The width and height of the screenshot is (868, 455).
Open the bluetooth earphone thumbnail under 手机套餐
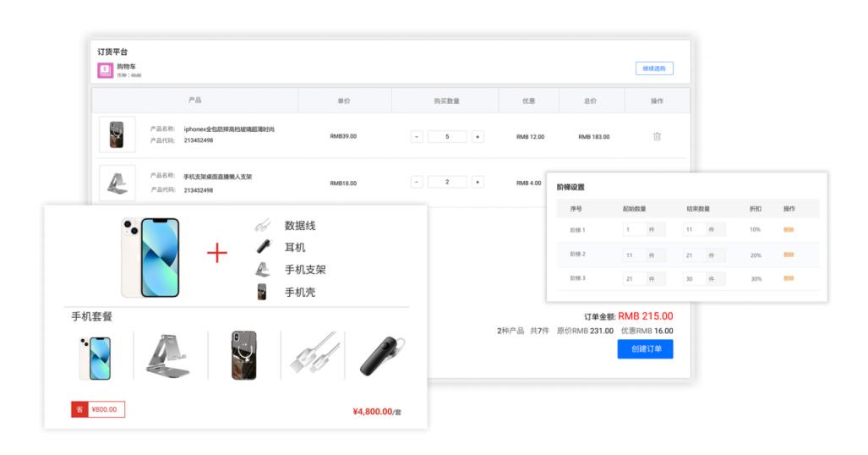pos(383,356)
